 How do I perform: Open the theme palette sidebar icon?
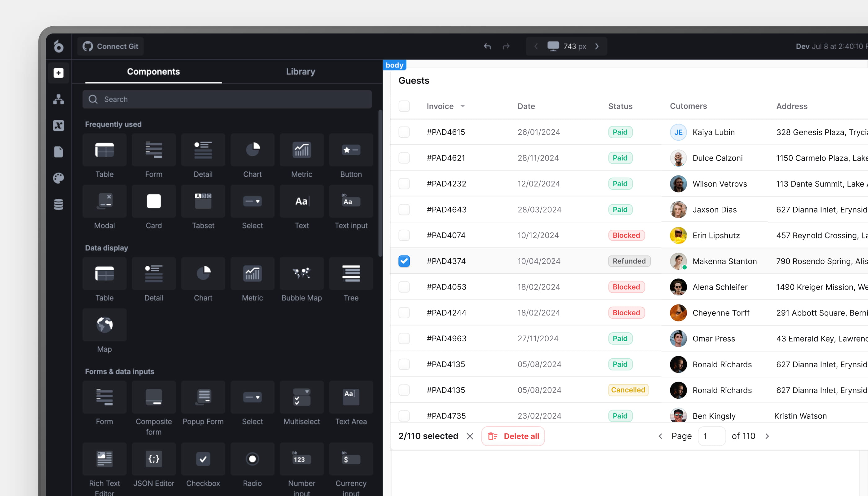coord(59,178)
